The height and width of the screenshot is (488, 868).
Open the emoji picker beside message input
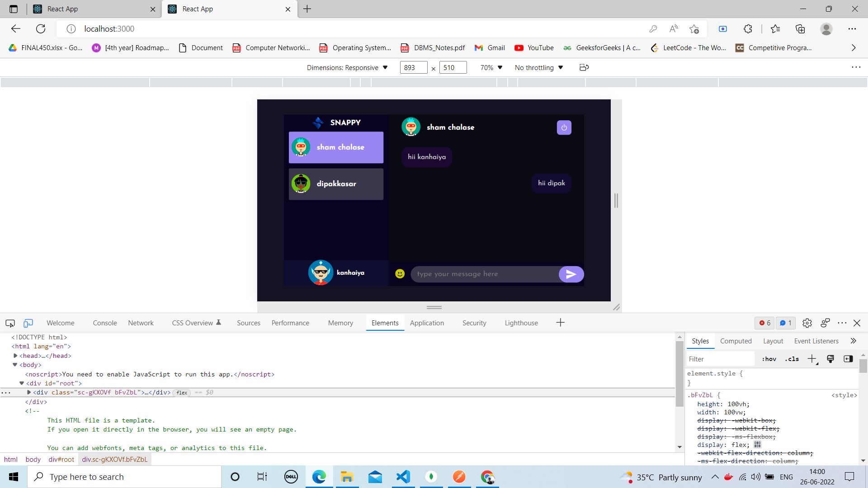400,273
